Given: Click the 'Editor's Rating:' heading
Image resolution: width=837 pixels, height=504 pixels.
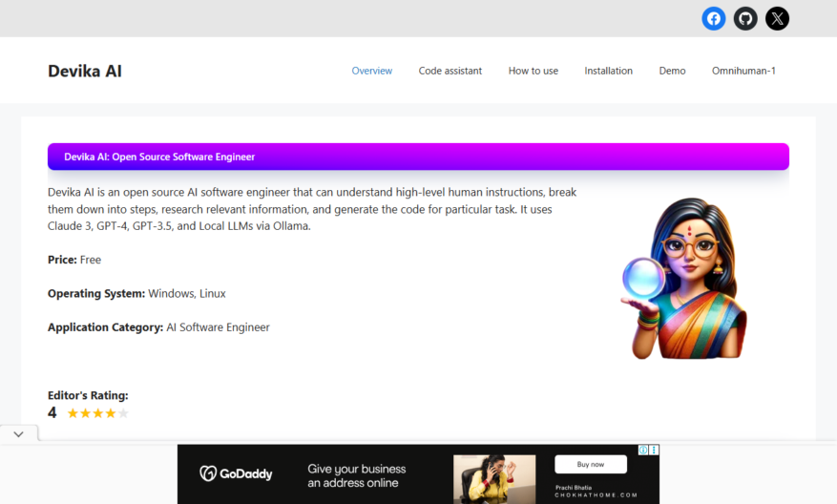Looking at the screenshot, I should point(88,395).
